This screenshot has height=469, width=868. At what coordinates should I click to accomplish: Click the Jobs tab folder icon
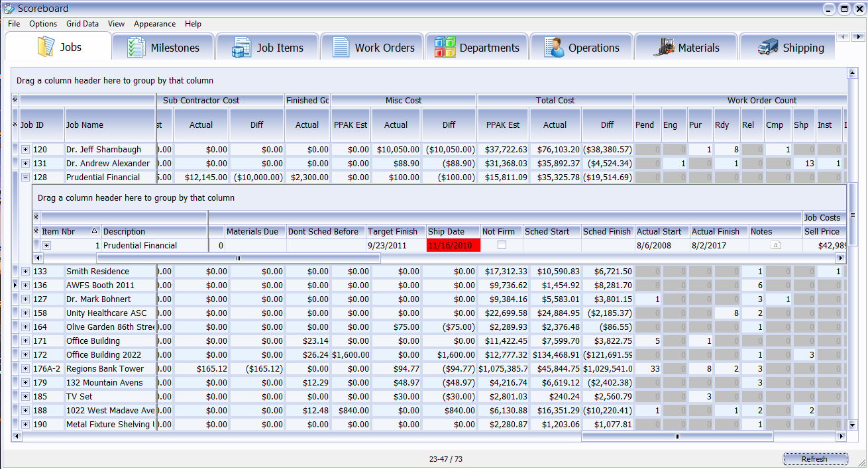46,47
